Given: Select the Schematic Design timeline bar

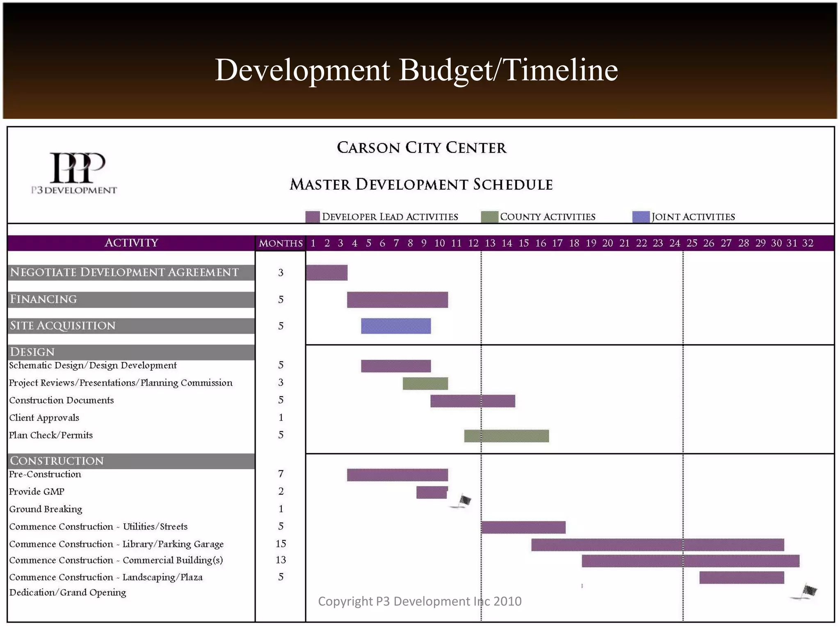Looking at the screenshot, I should pos(396,366).
